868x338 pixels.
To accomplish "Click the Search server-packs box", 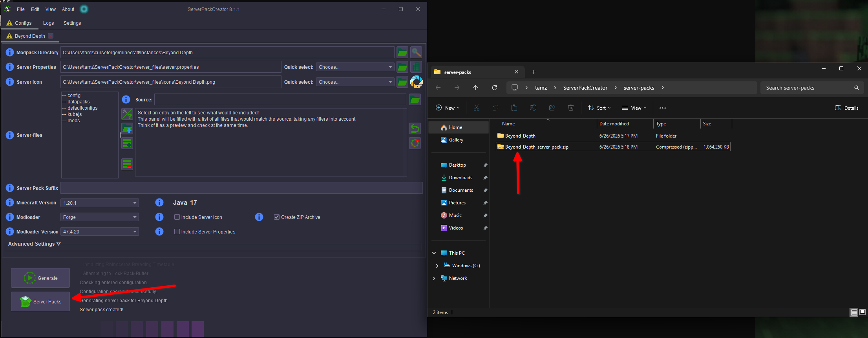I will click(812, 88).
